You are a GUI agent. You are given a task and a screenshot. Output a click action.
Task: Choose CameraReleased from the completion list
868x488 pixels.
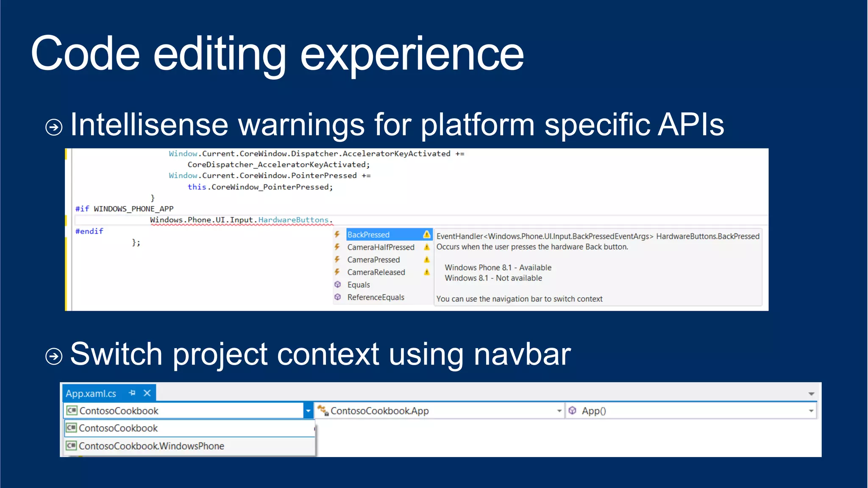tap(376, 272)
